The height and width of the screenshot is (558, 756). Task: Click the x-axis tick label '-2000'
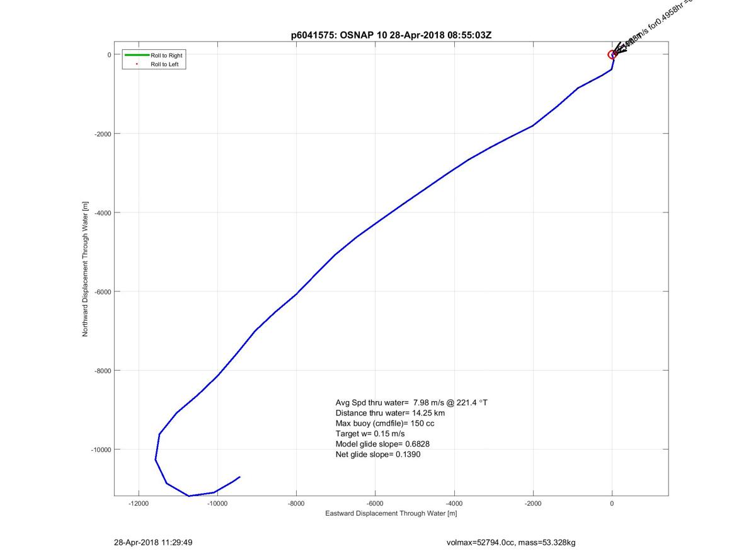(533, 503)
